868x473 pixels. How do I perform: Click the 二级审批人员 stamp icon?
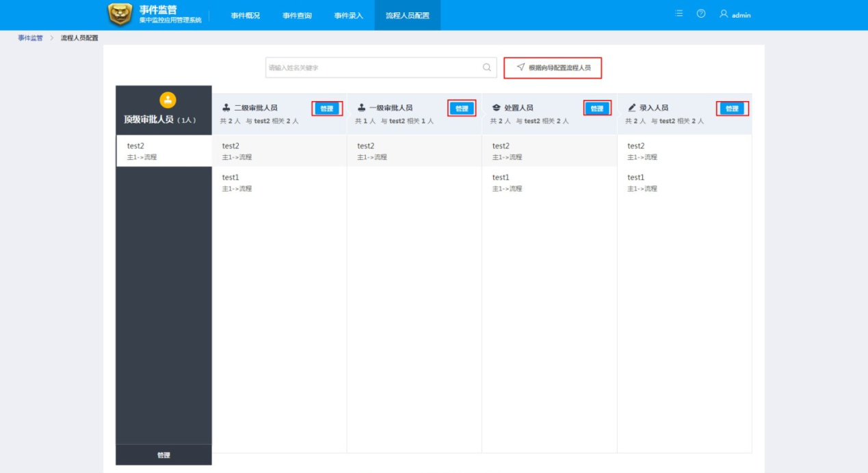[226, 108]
